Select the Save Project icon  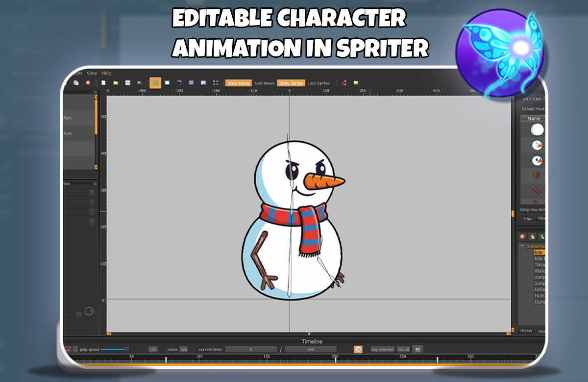(127, 83)
